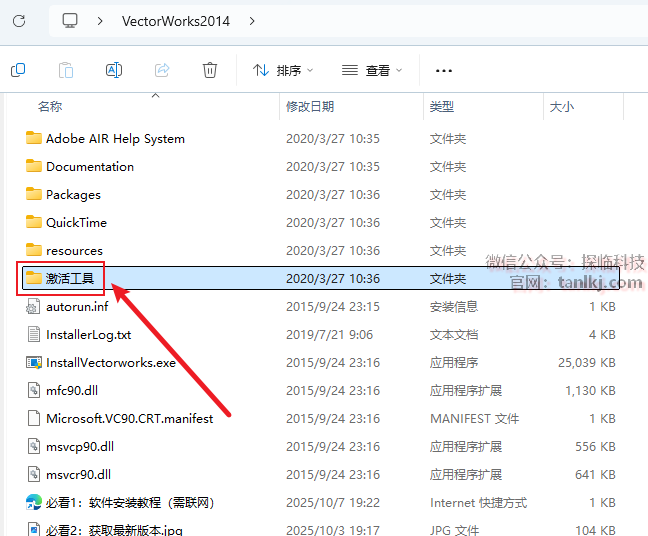Click the This PC monitor icon

(x=70, y=20)
